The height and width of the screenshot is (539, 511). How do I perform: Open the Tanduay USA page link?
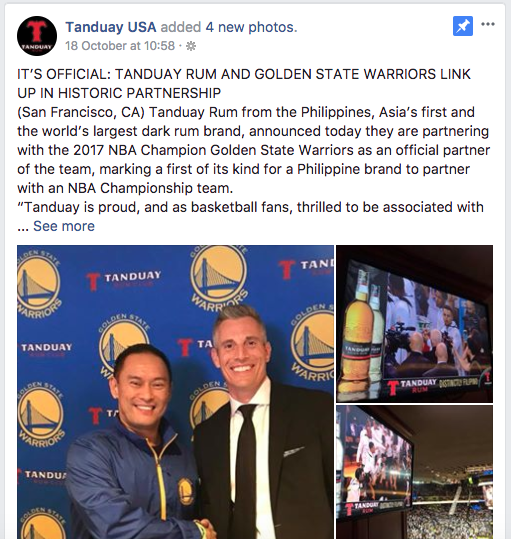(x=111, y=27)
